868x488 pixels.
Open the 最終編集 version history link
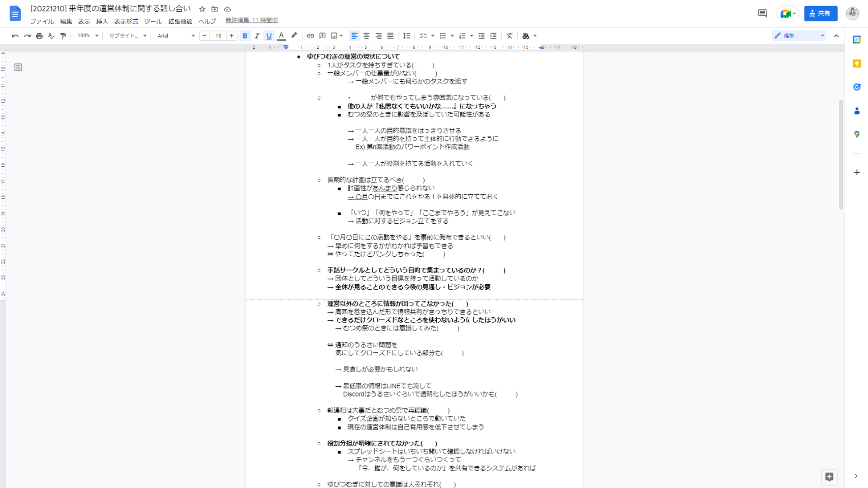click(x=251, y=20)
